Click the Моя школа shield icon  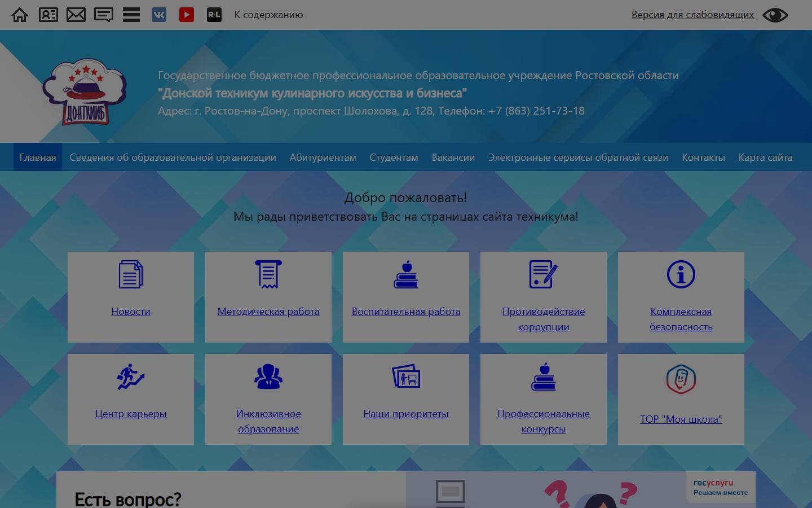[681, 379]
